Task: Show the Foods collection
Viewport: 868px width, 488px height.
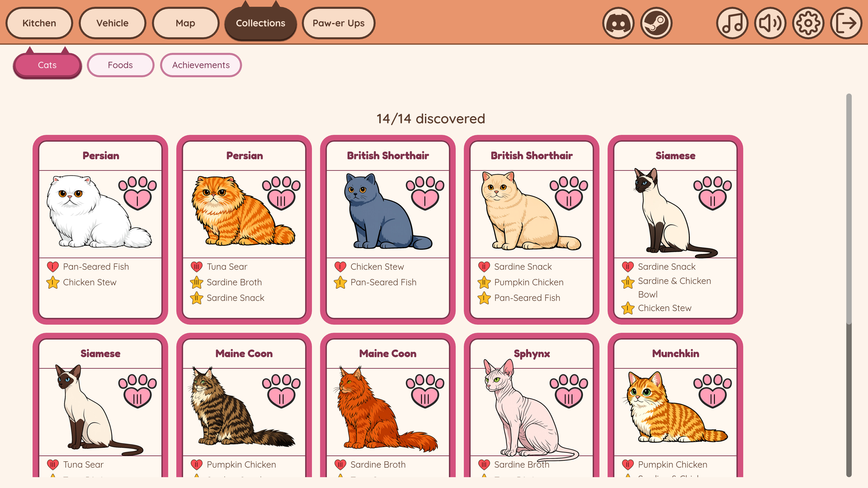Action: tap(120, 65)
